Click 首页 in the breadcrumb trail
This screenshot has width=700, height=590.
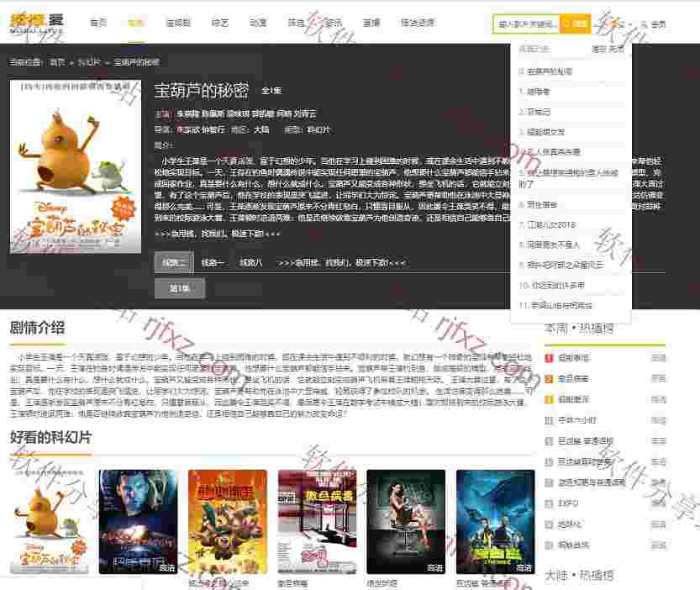tap(57, 62)
